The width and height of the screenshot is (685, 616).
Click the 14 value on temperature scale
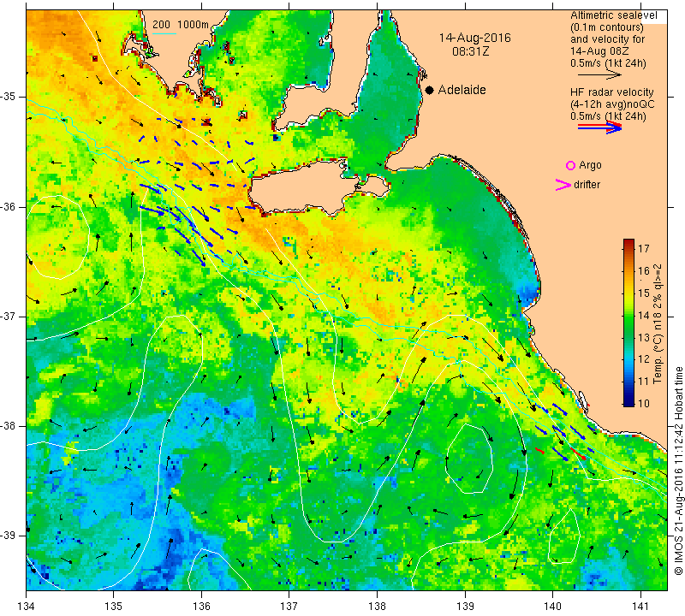click(644, 315)
